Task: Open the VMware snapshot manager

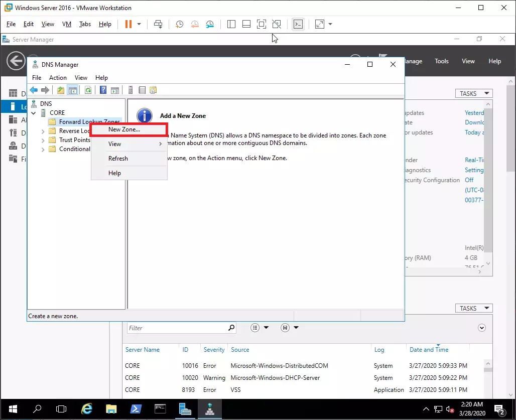Action: point(210,24)
